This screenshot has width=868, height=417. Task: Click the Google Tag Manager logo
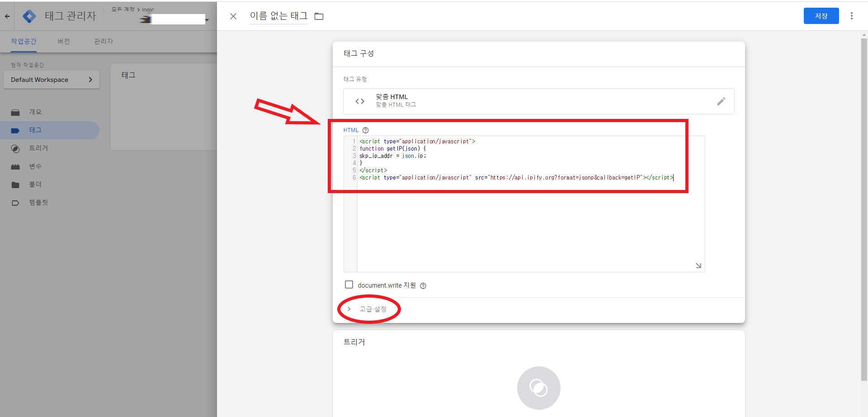pyautogui.click(x=29, y=16)
